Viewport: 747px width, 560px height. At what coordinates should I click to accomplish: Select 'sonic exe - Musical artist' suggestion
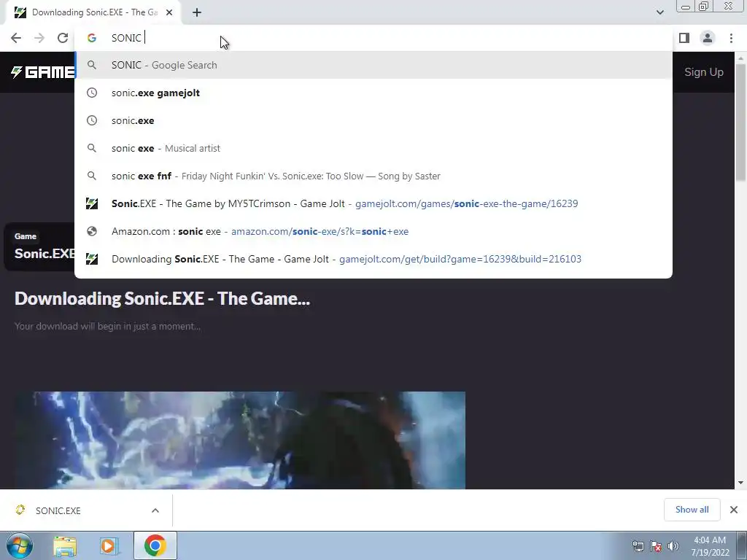(x=373, y=148)
